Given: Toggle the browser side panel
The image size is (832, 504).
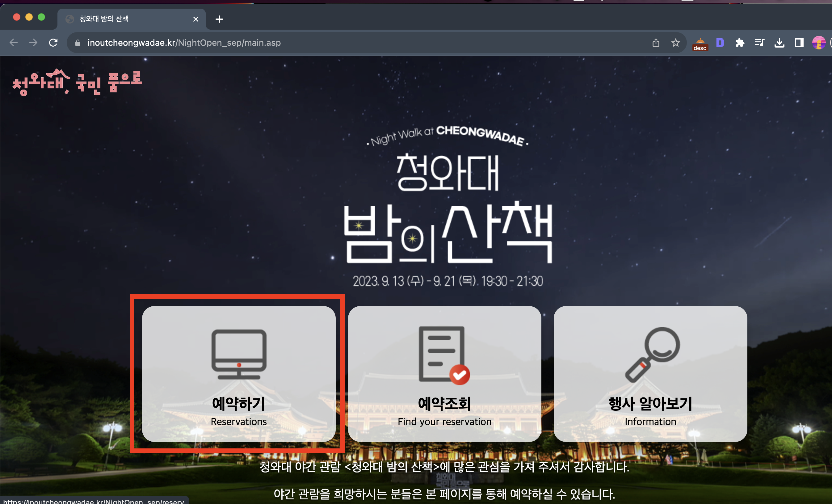Looking at the screenshot, I should pyautogui.click(x=799, y=43).
